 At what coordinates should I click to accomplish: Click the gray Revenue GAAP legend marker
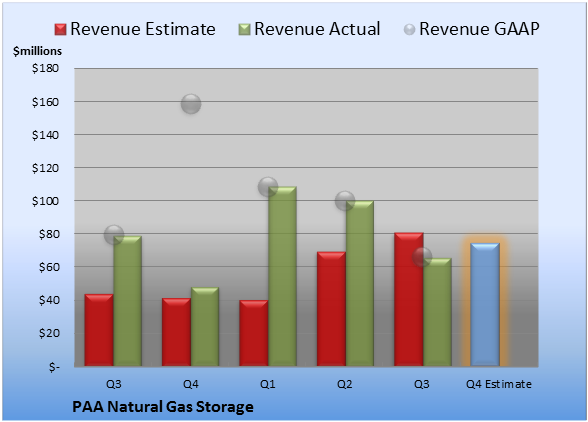point(410,30)
